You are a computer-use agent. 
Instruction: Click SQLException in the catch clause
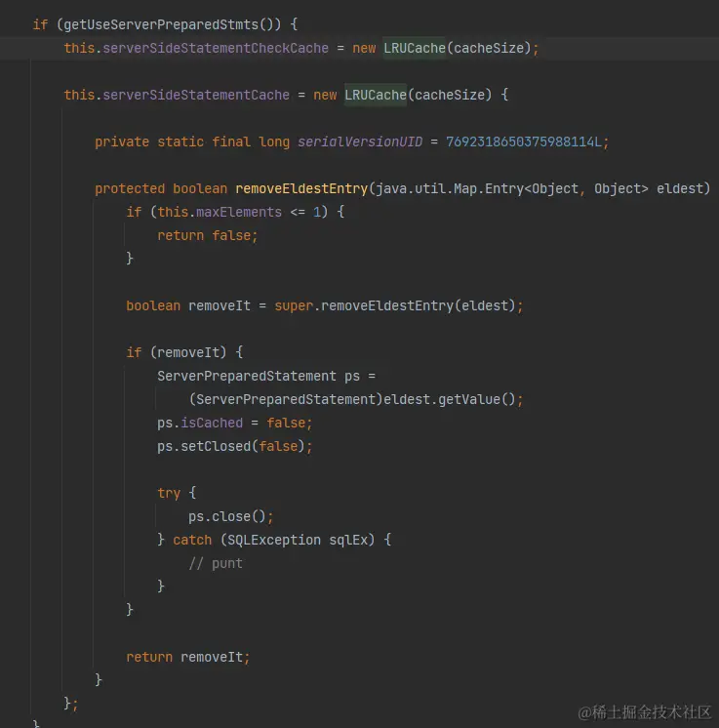click(x=274, y=540)
